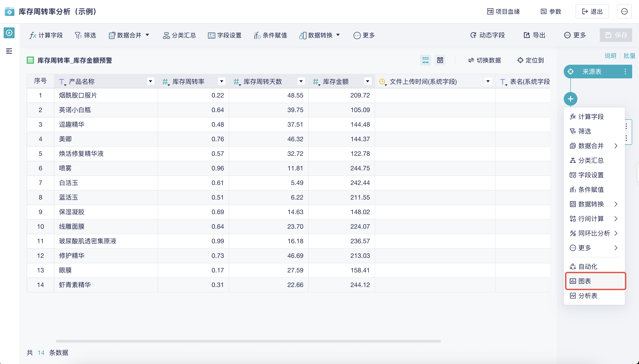Collapse the left sidebar panel
The image size is (639, 364).
pos(9,51)
